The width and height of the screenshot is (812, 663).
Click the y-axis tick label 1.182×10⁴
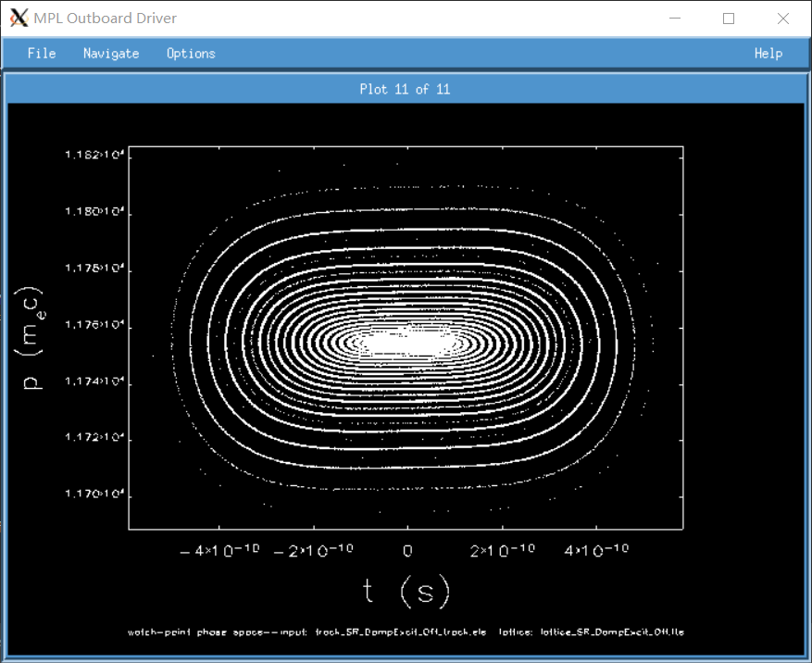pos(95,156)
